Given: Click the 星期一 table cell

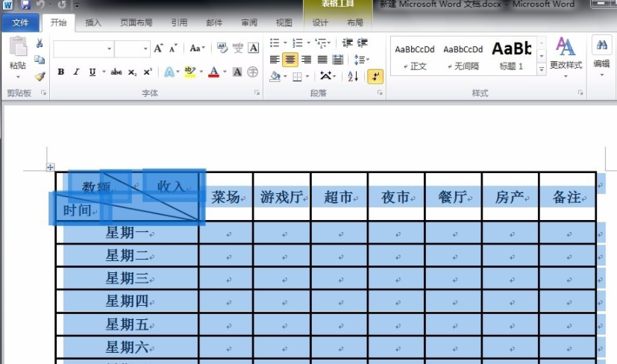Looking at the screenshot, I should tap(128, 233).
